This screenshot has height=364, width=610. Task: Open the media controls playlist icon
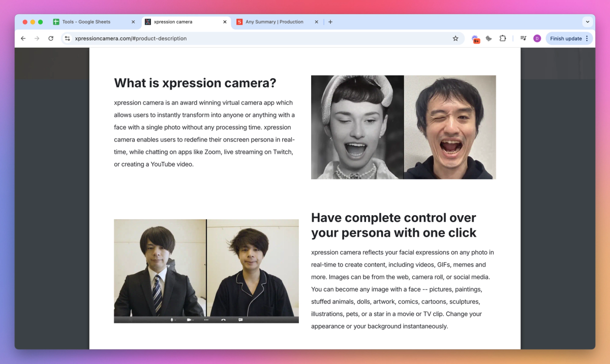point(523,39)
